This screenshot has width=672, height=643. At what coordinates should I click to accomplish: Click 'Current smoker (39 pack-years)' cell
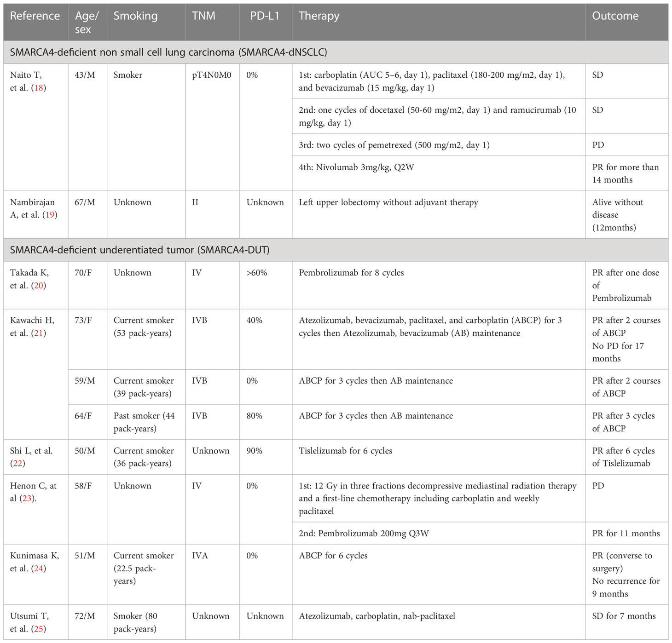click(x=146, y=387)
